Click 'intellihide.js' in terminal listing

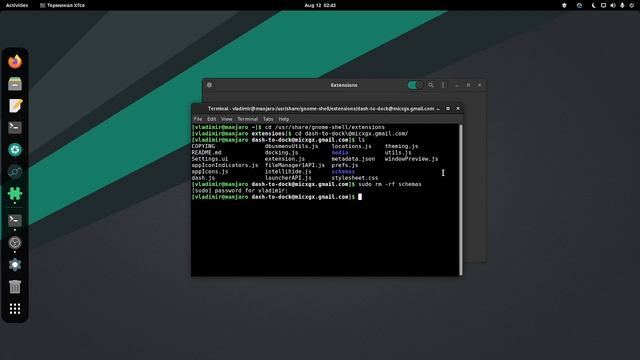click(288, 172)
